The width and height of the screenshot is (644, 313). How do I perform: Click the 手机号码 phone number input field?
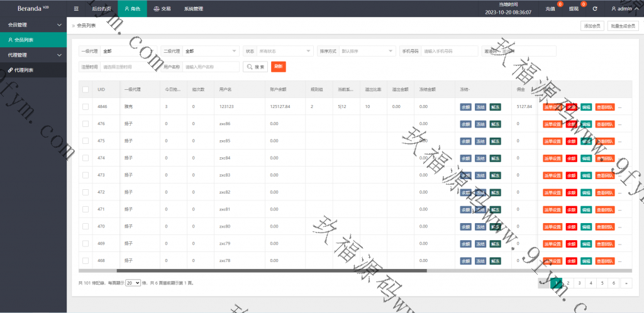point(448,51)
